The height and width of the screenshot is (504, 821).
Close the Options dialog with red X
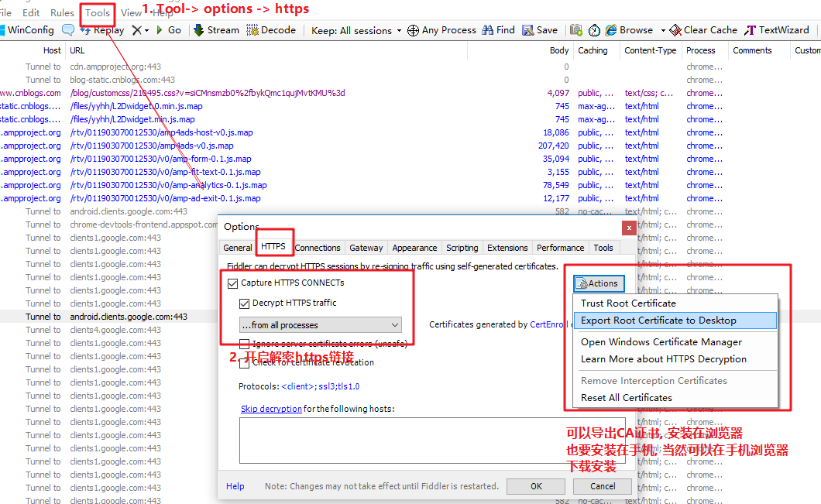coord(629,228)
